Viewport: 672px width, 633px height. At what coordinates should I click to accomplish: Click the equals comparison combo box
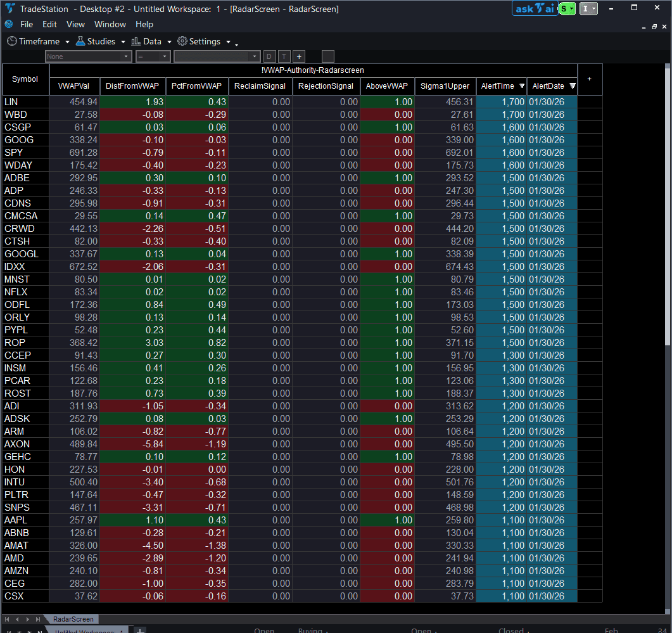[x=152, y=56]
